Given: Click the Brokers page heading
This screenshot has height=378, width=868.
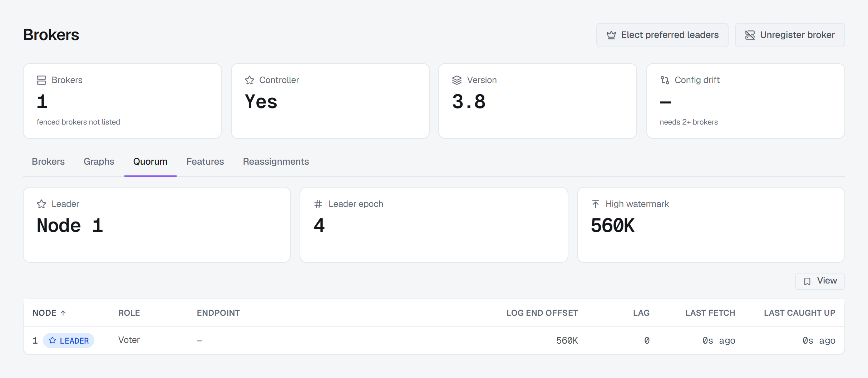Looking at the screenshot, I should point(51,35).
